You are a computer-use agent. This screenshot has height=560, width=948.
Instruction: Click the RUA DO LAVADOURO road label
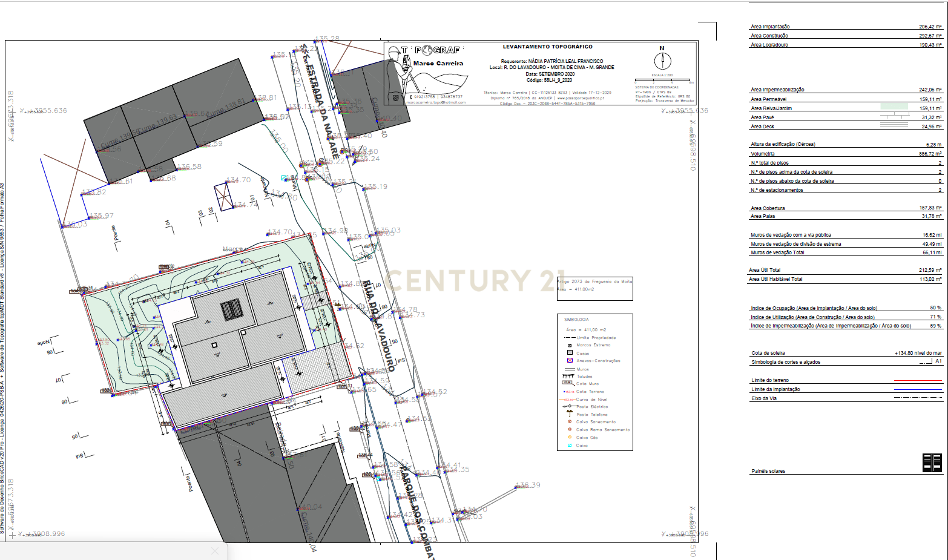point(380,326)
